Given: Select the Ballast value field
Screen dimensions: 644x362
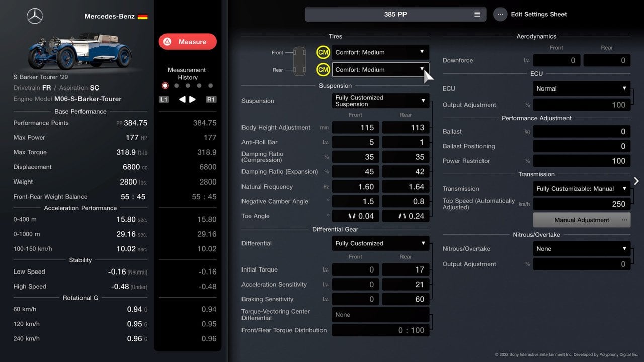Looking at the screenshot, I should pyautogui.click(x=582, y=132).
